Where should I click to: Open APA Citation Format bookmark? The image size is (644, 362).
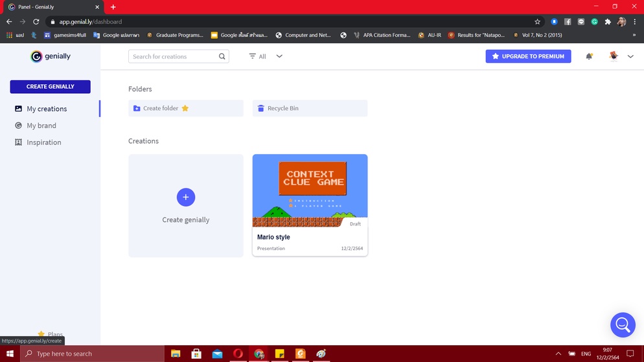(x=382, y=36)
